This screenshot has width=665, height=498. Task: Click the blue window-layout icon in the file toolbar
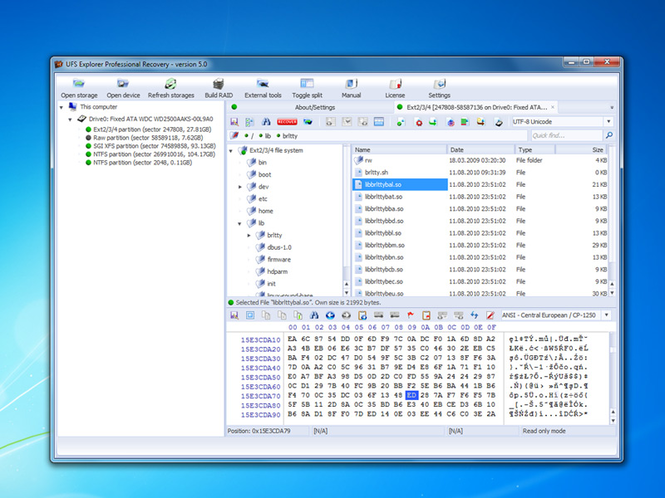point(379,122)
